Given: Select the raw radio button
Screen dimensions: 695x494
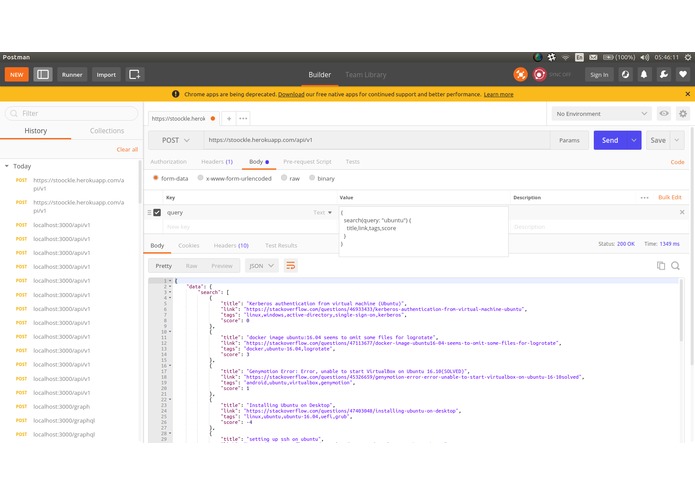Looking at the screenshot, I should click(284, 178).
